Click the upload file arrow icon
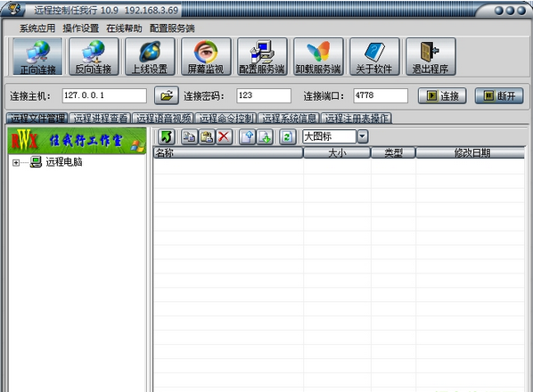The image size is (533, 392). point(248,137)
